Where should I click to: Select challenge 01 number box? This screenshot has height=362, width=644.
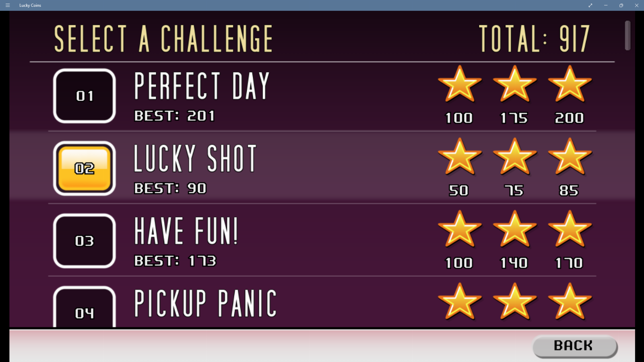[85, 96]
